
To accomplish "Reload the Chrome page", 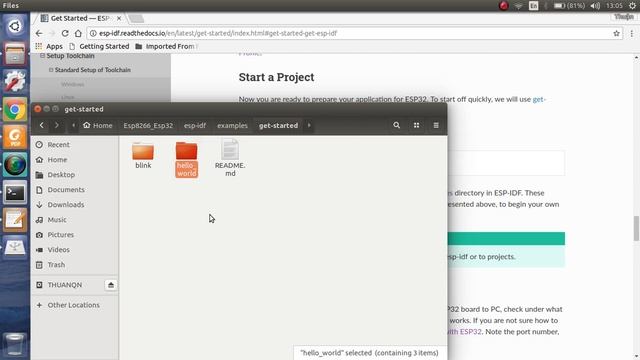I will [x=65, y=33].
